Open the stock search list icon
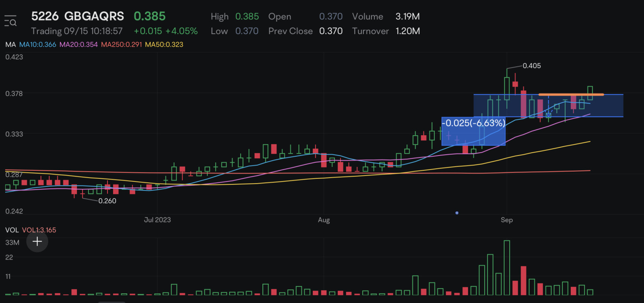Screen dimensions: 644x303 pyautogui.click(x=10, y=21)
